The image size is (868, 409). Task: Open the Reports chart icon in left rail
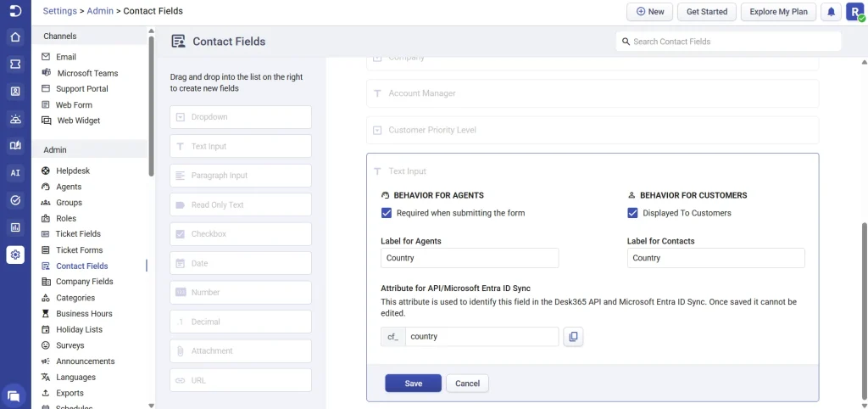(x=15, y=227)
